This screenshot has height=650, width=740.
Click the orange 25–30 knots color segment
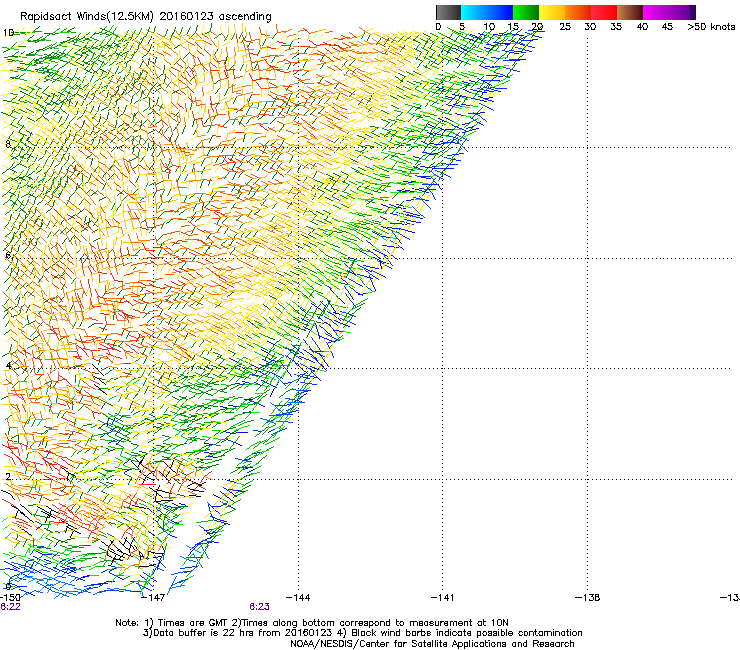click(x=578, y=12)
